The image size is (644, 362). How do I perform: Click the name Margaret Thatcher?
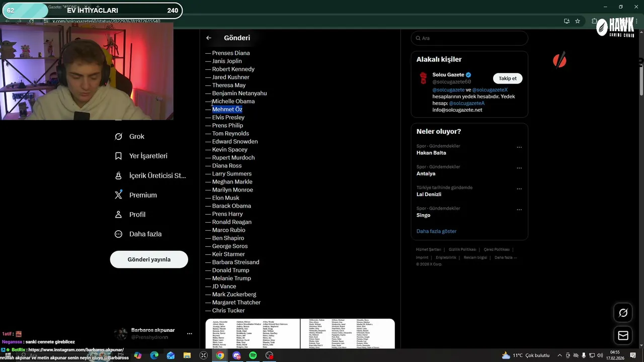tap(236, 302)
